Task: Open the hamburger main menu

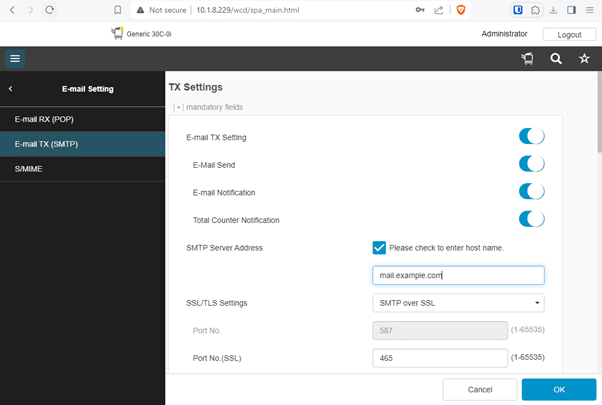Action: coord(15,58)
